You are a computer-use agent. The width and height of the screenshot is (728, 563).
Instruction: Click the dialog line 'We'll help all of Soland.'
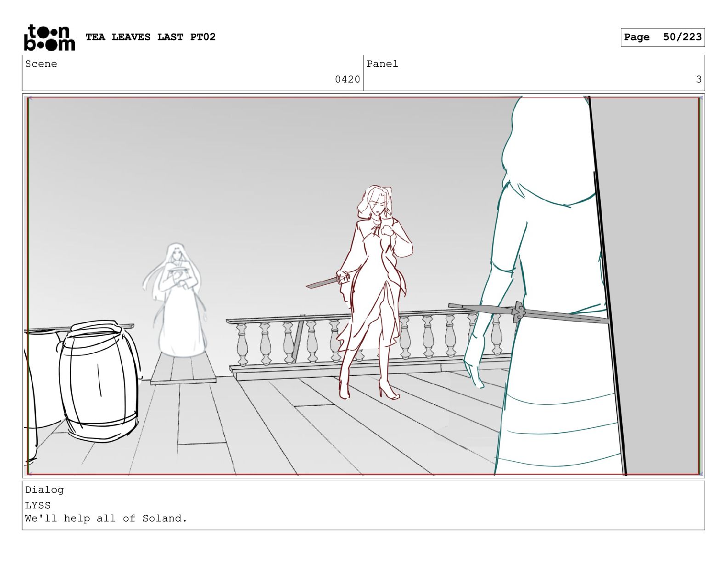pos(106,518)
